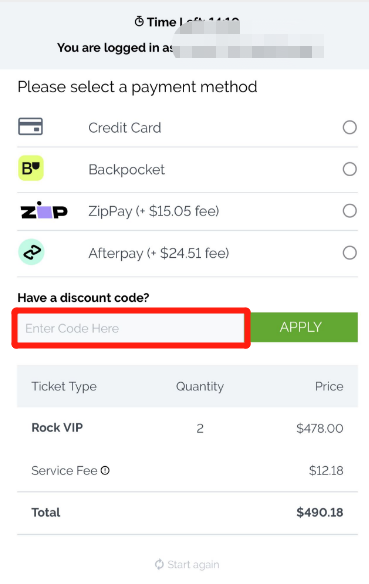The height and width of the screenshot is (584, 369).
Task: Click the Backpocket logo icon
Action: click(31, 168)
